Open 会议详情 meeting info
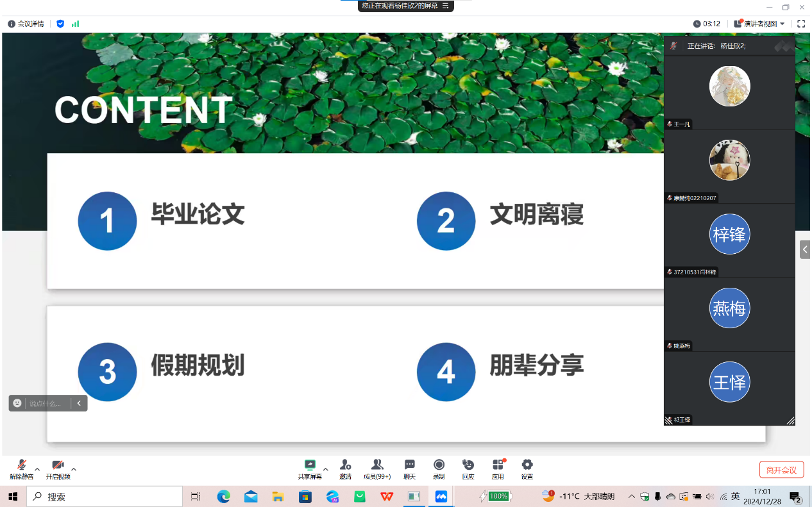 (x=26, y=24)
